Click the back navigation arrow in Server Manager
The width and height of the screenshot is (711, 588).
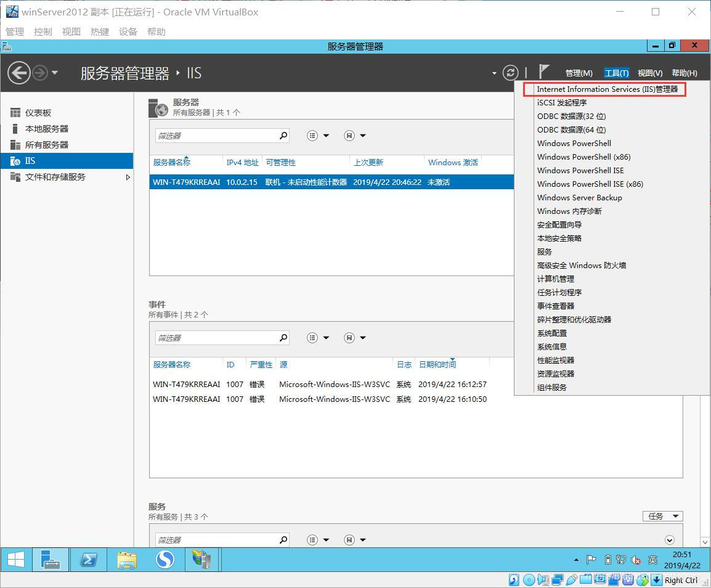[19, 73]
